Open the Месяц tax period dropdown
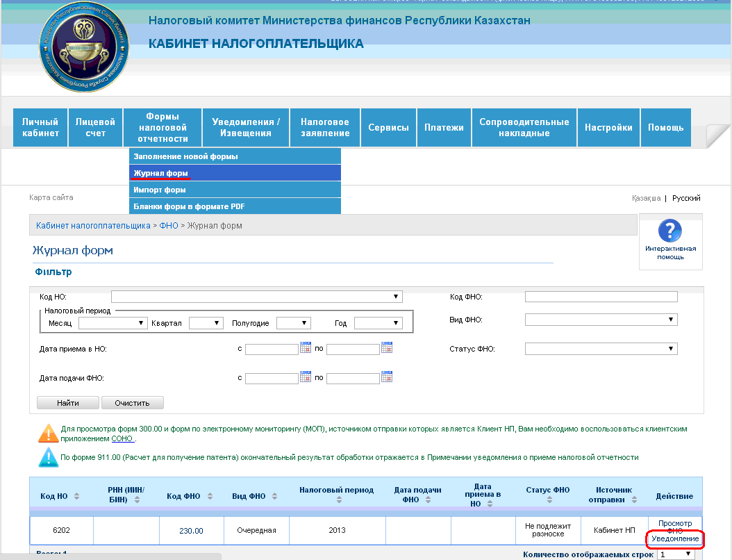 113,323
